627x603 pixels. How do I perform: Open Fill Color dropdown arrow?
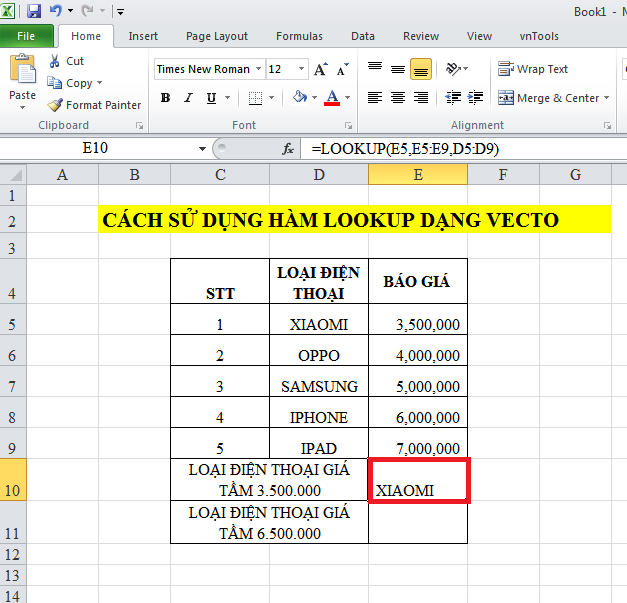point(315,98)
